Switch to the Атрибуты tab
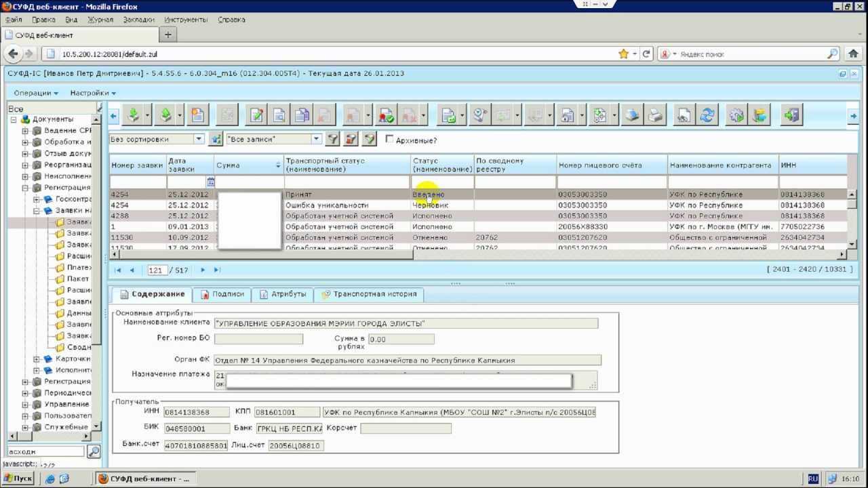 [283, 294]
